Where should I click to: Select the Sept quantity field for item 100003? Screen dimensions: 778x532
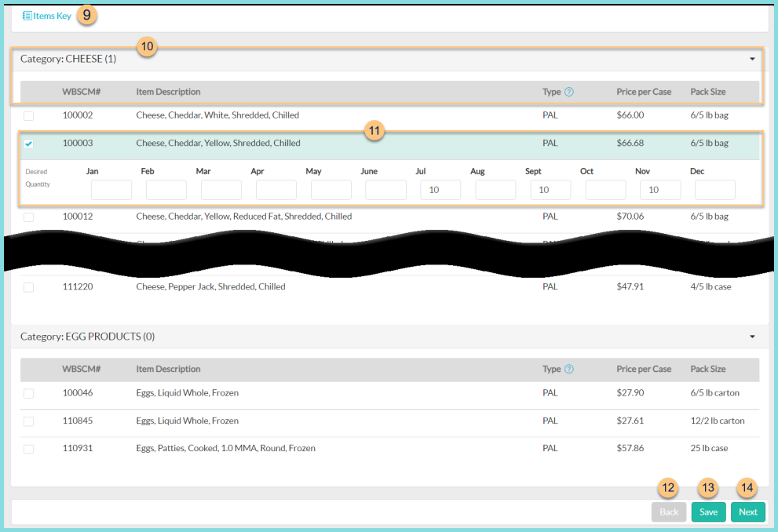pyautogui.click(x=550, y=189)
